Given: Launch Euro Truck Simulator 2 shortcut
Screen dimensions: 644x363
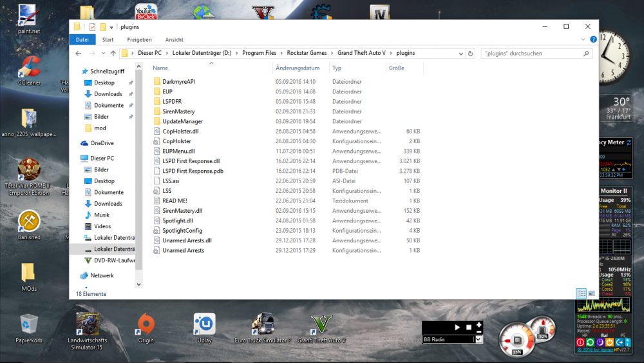Looking at the screenshot, I should 263,328.
